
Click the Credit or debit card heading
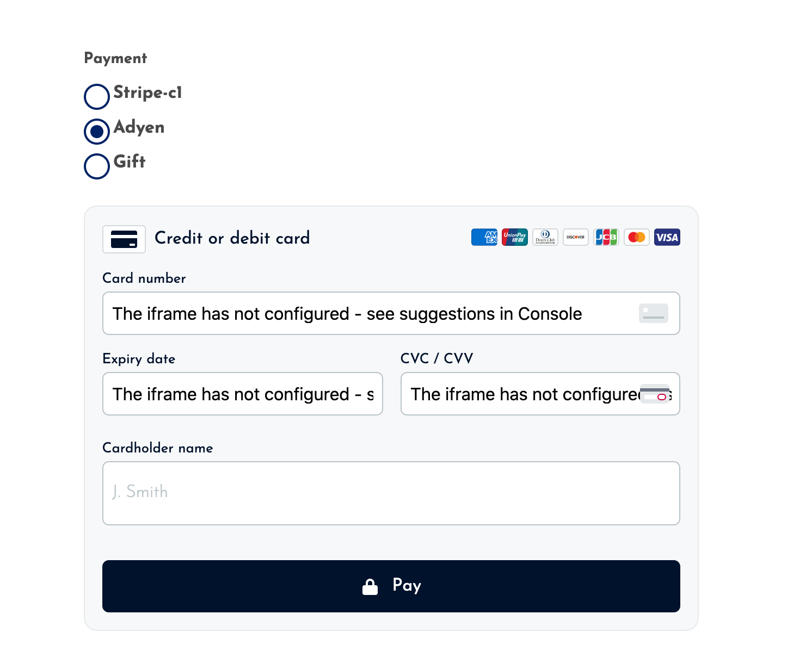click(x=232, y=238)
